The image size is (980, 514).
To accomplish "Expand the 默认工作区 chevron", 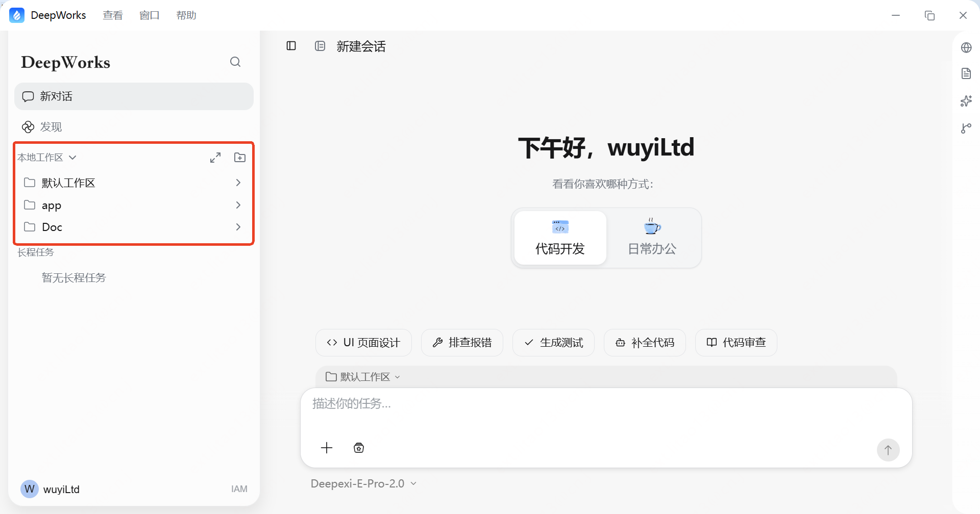I will coord(238,183).
